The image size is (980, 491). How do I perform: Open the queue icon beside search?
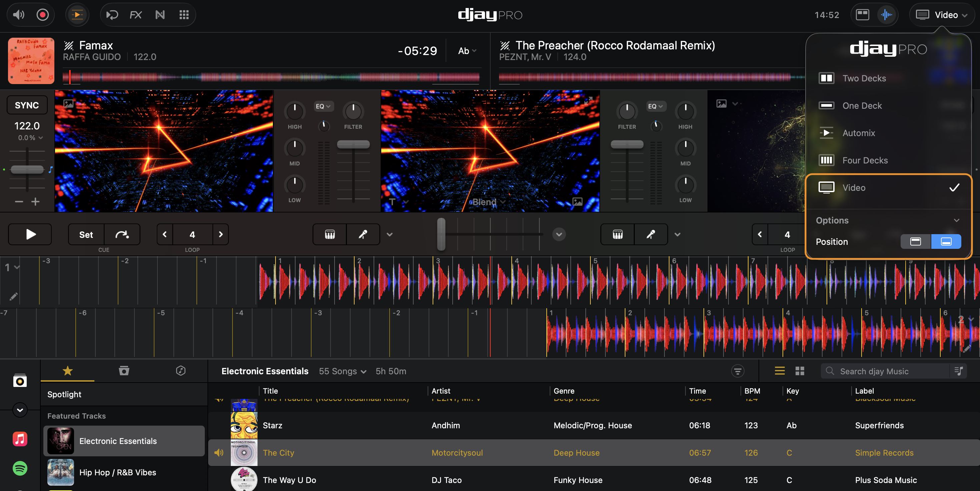coord(959,371)
